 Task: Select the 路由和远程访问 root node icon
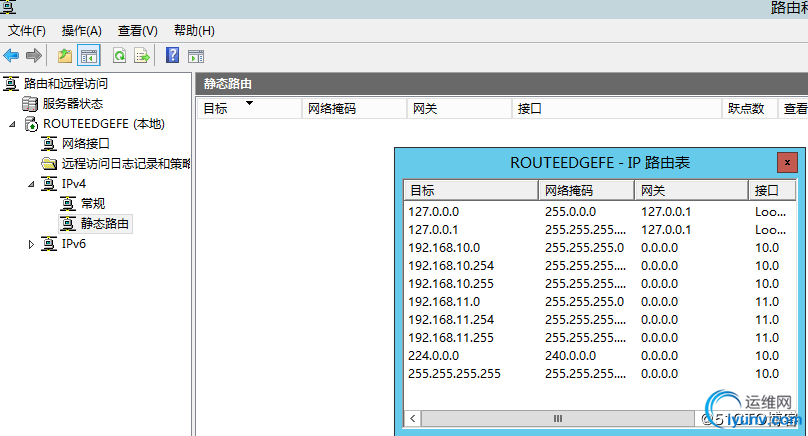click(11, 83)
